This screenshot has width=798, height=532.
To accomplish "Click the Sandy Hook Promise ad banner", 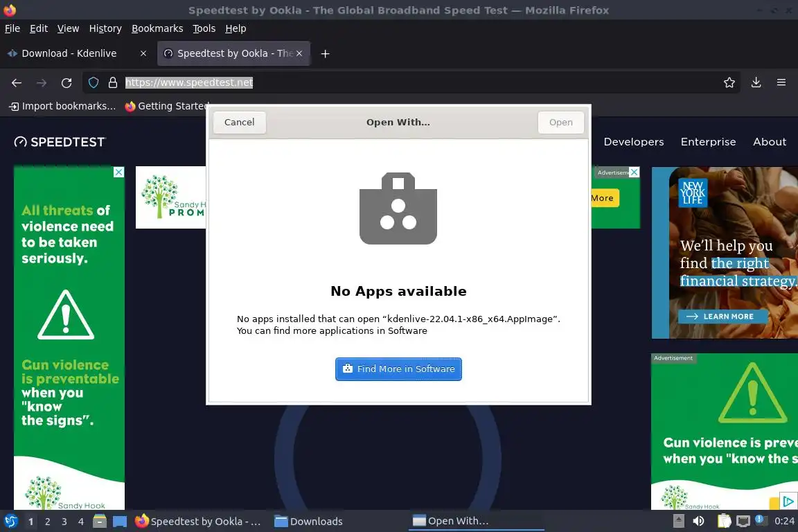I will point(171,197).
